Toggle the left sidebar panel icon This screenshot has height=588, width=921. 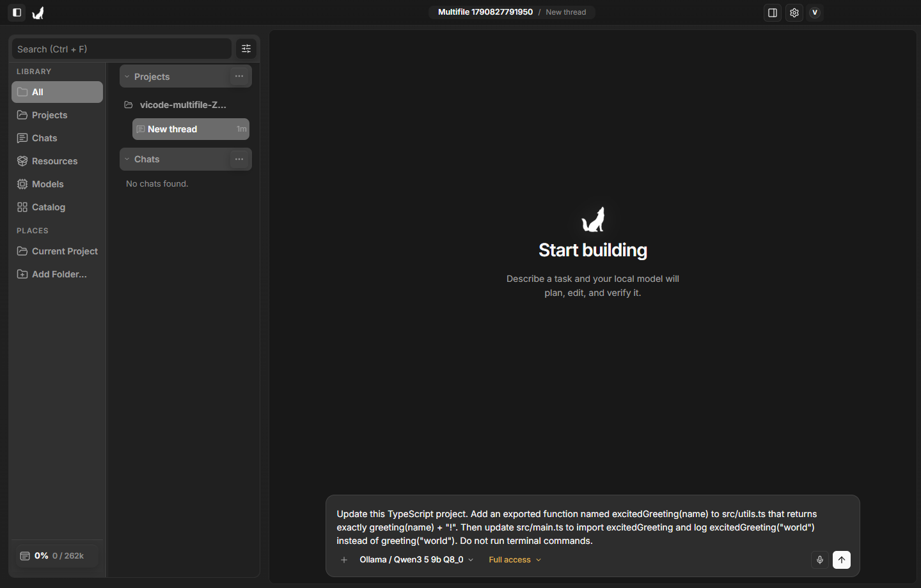click(17, 12)
